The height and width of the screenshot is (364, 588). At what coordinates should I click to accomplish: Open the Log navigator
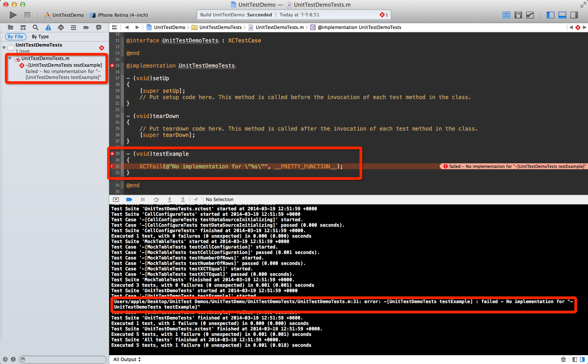[x=99, y=27]
